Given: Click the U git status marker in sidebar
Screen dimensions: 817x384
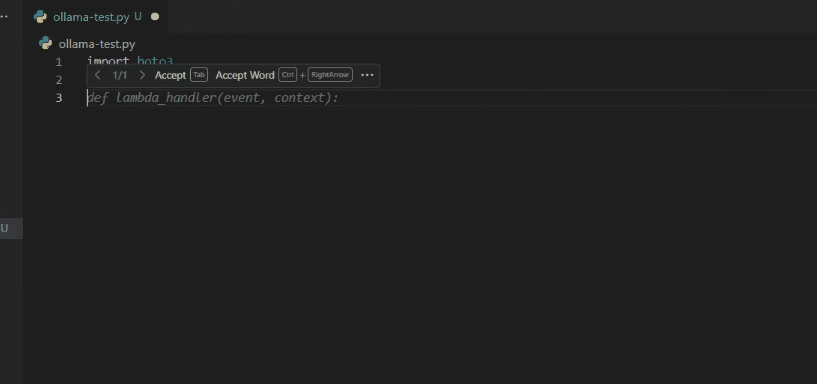Looking at the screenshot, I should coord(4,228).
